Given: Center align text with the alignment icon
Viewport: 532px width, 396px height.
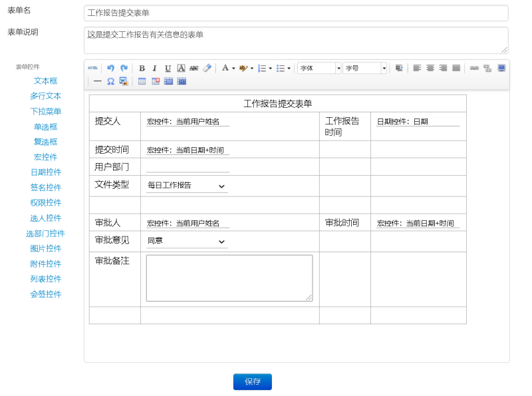Looking at the screenshot, I should coord(430,67).
